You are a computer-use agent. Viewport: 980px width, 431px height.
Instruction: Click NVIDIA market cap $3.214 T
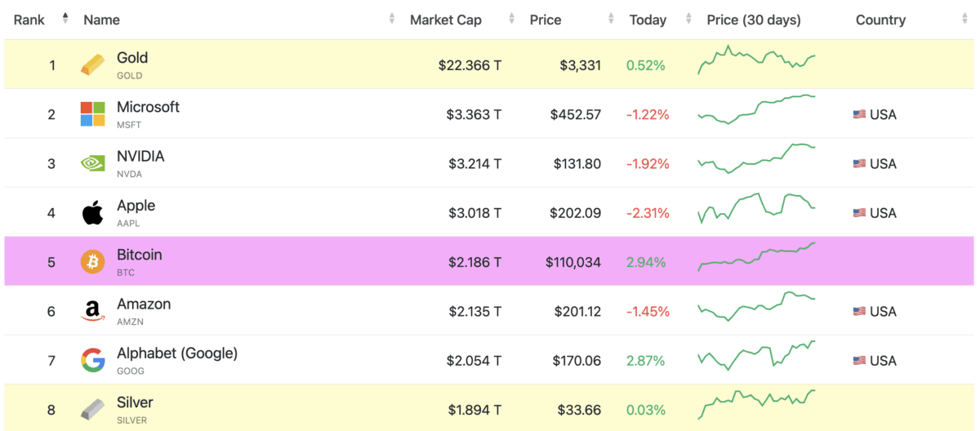474,164
